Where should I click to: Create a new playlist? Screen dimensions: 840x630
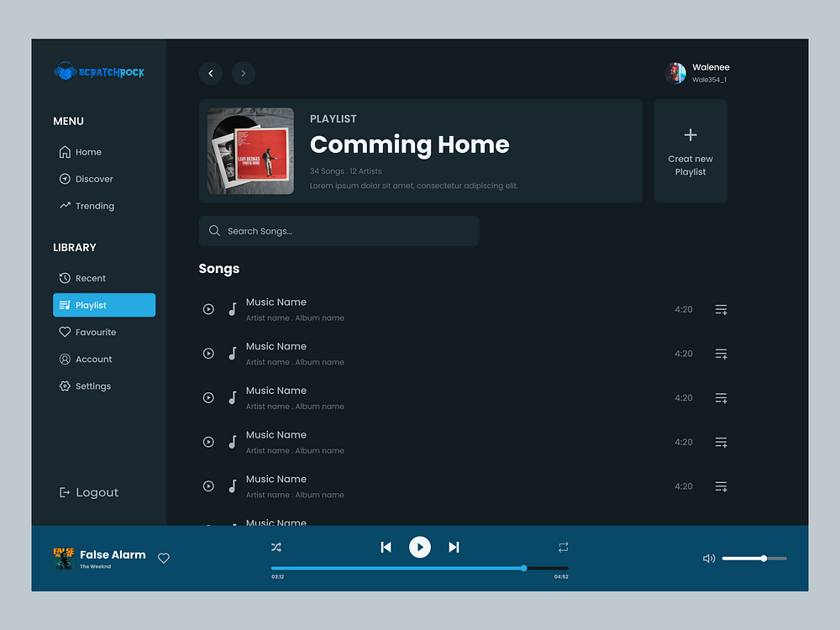click(x=690, y=151)
